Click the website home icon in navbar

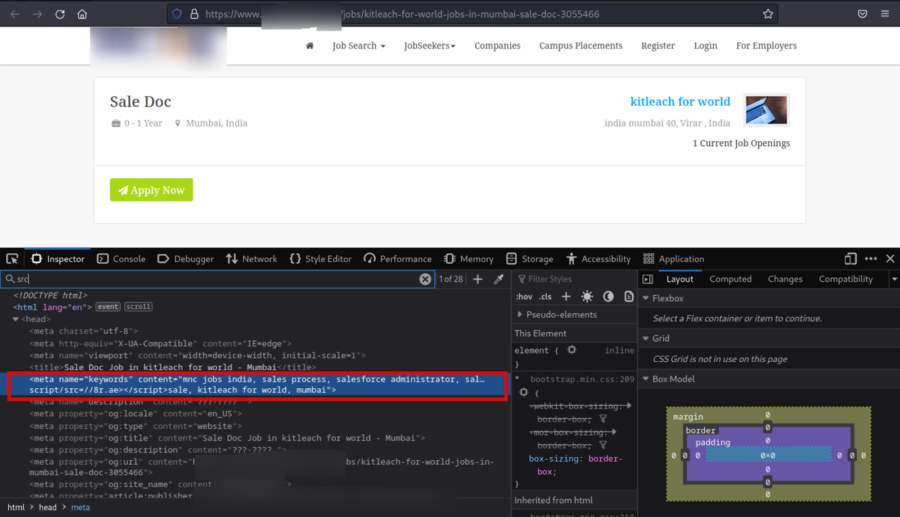309,46
